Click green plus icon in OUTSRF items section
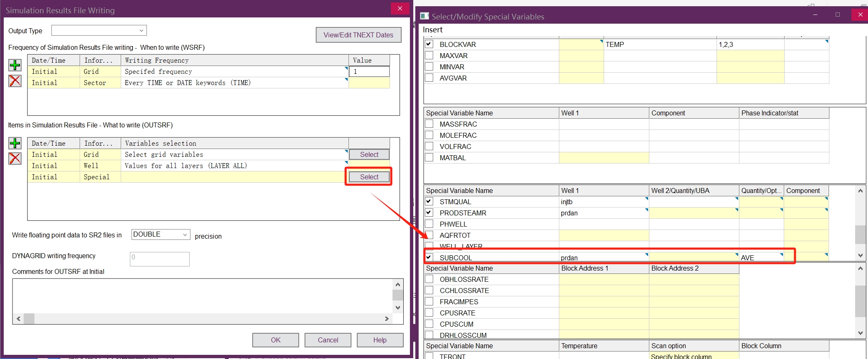The height and width of the screenshot is (359, 868). pos(15,143)
